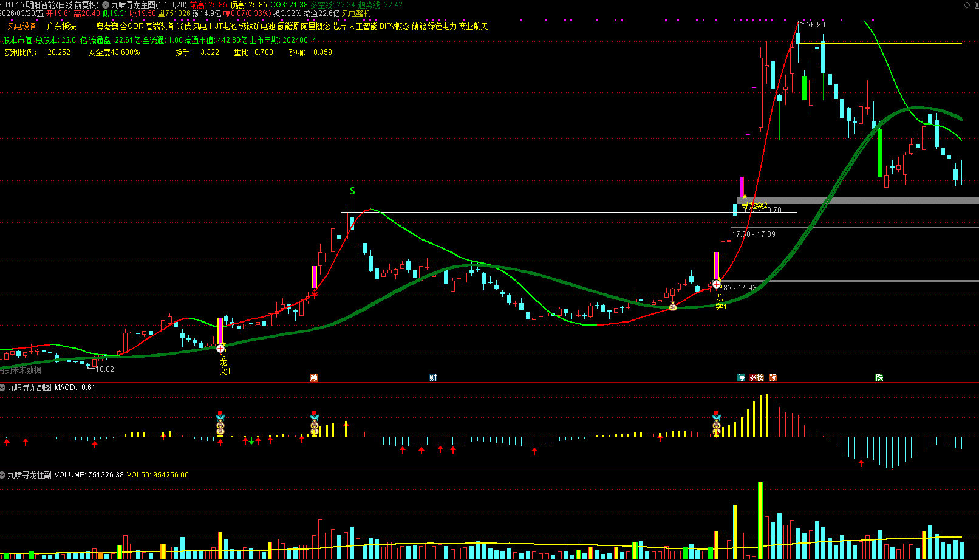979x560 pixels.
Task: Click the red 涨榜 event marker
Action: pyautogui.click(x=757, y=378)
